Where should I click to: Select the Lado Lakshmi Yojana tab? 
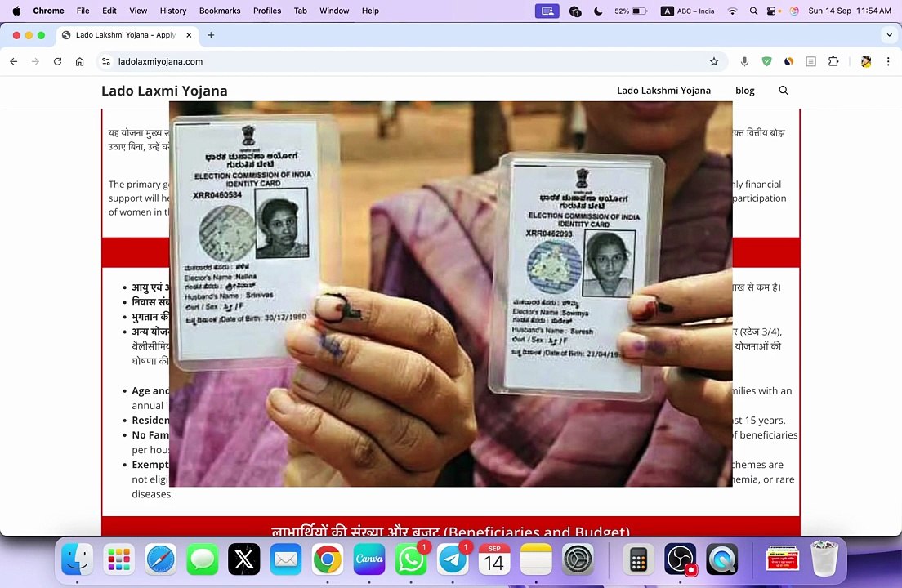click(x=127, y=35)
